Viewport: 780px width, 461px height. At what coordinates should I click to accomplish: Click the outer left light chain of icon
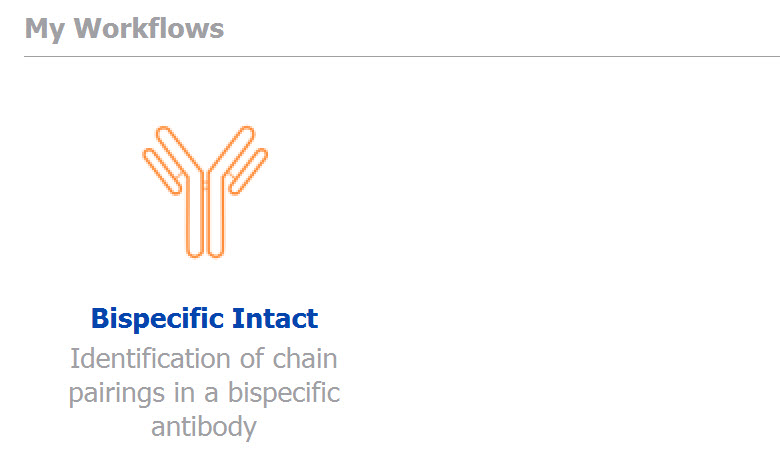point(162,172)
